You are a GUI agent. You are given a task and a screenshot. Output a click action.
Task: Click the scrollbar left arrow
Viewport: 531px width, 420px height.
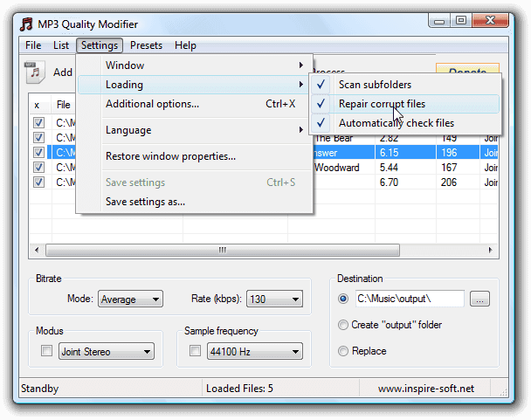pos(37,251)
